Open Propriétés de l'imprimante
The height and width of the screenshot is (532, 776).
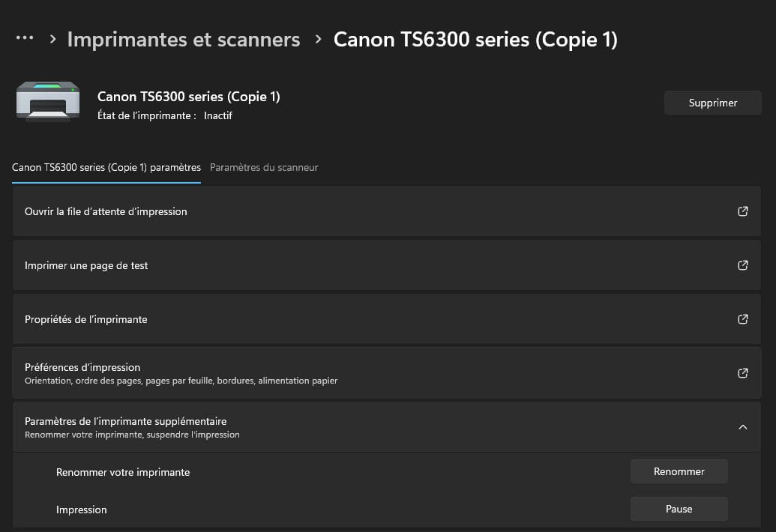click(387, 319)
